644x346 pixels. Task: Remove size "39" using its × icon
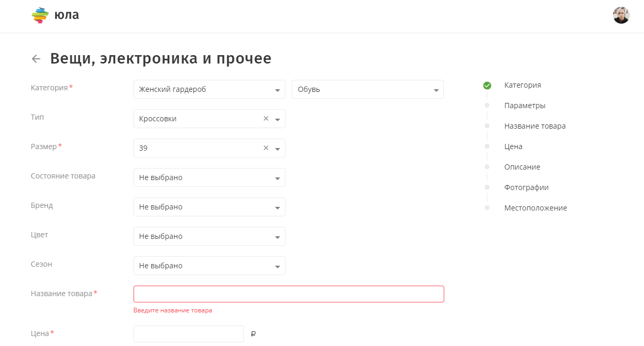coord(266,148)
